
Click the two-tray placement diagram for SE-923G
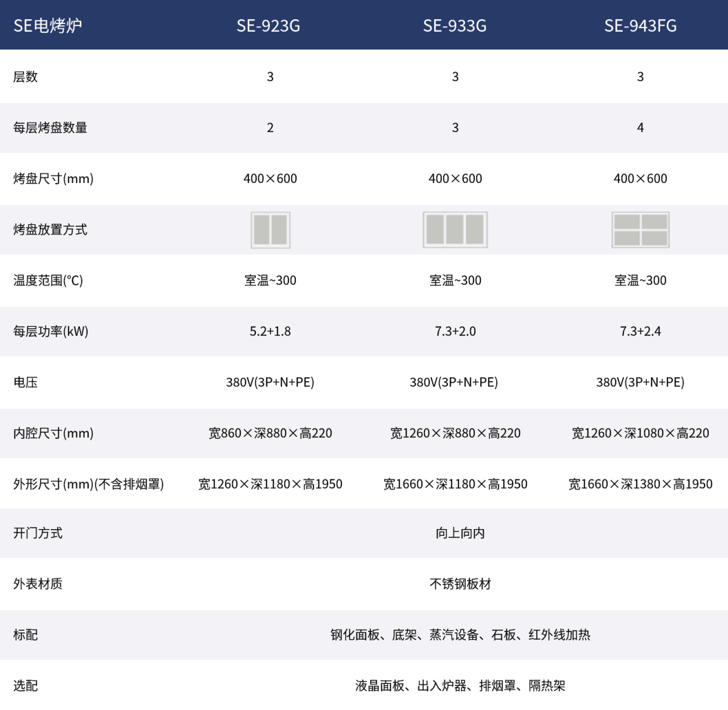(270, 230)
